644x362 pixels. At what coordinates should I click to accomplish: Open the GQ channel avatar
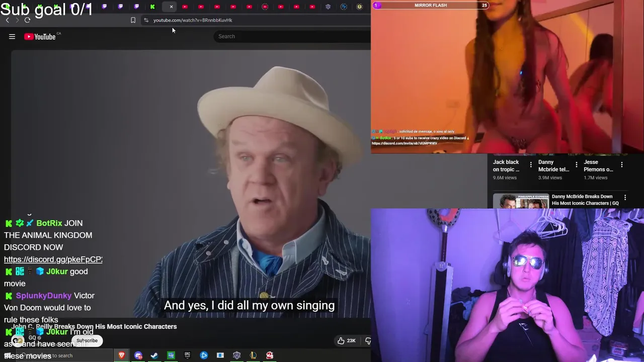(18, 340)
